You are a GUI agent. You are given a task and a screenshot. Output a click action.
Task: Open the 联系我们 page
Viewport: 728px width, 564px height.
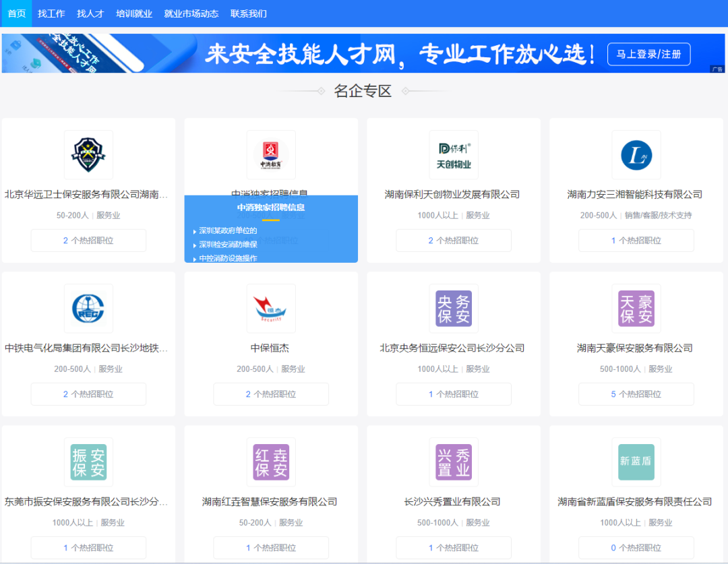tap(249, 13)
